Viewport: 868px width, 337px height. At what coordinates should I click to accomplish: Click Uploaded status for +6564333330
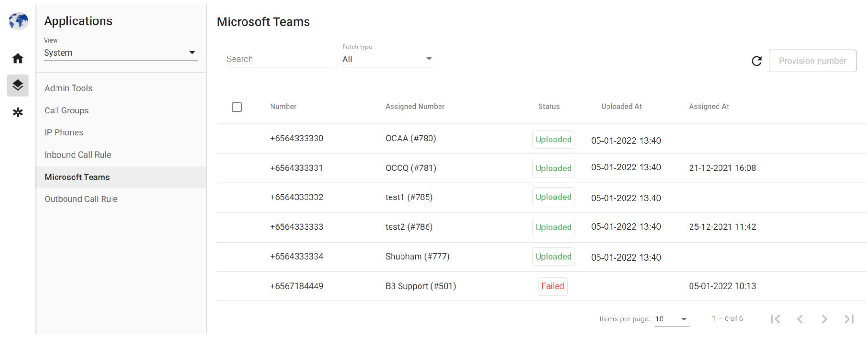553,140
